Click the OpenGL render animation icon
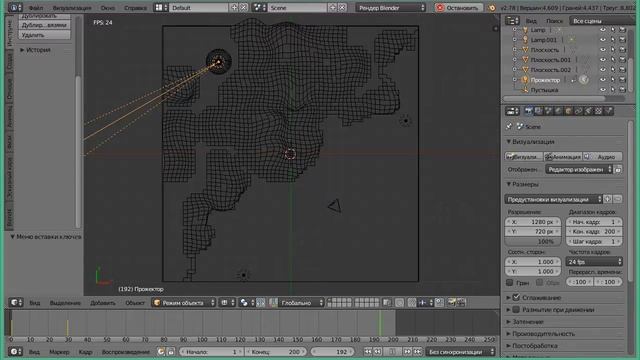This screenshot has height=360, width=640. pos(461,303)
